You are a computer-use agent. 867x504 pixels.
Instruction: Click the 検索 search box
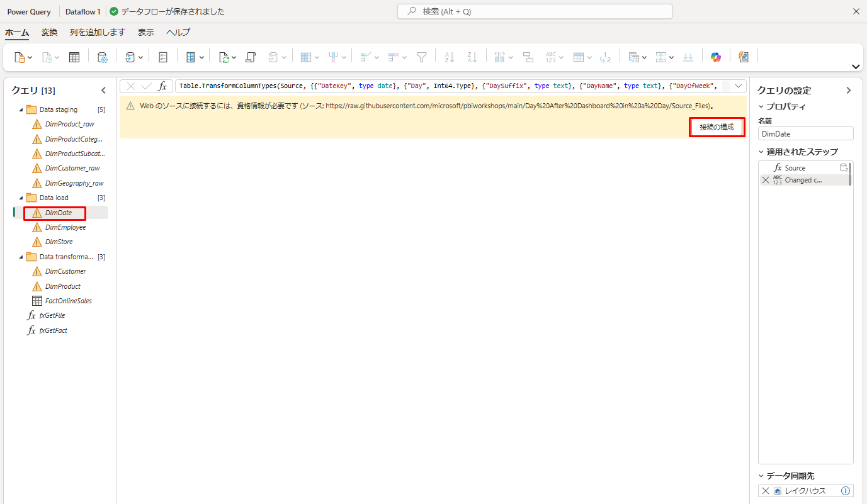click(x=535, y=11)
